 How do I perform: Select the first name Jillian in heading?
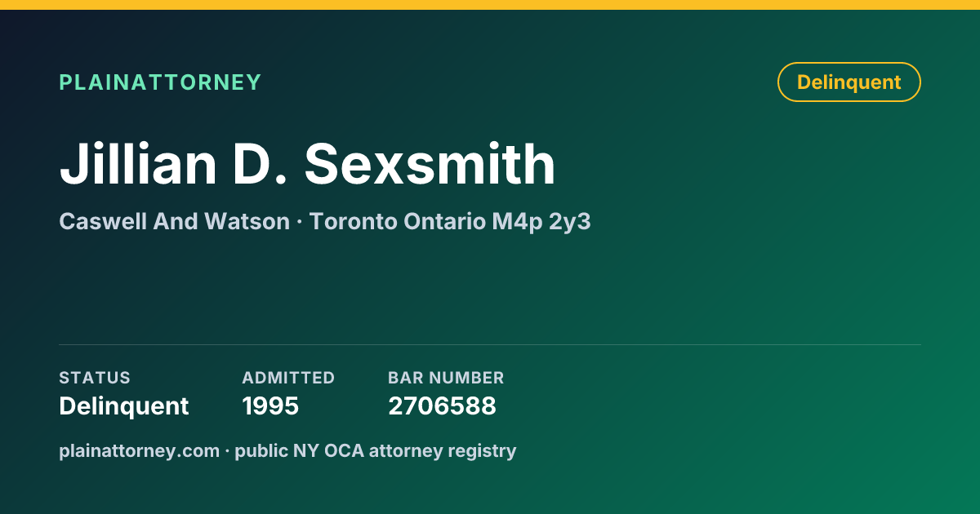pos(138,164)
